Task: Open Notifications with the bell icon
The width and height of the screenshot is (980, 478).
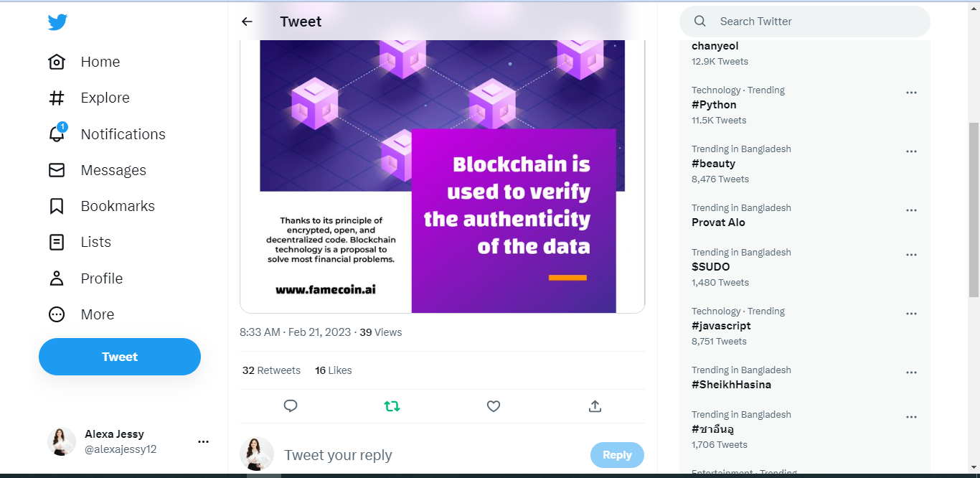Action: tap(57, 134)
